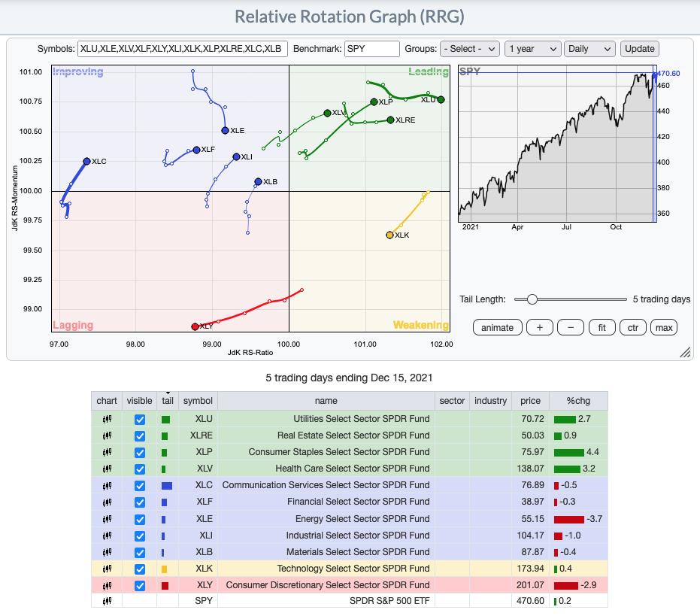
Task: Open chart icon for XLY row
Action: [x=107, y=585]
